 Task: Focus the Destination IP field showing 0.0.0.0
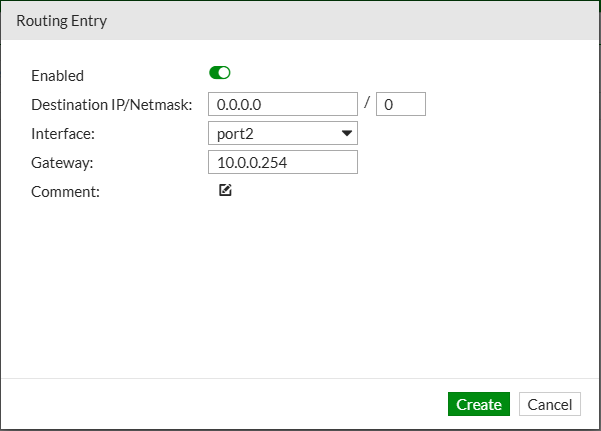pos(283,104)
